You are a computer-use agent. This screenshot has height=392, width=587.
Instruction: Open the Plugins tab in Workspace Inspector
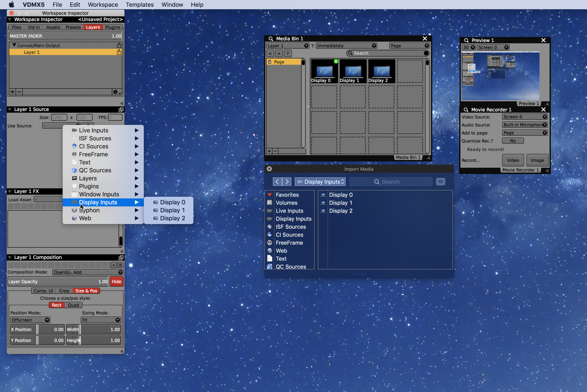coord(113,27)
